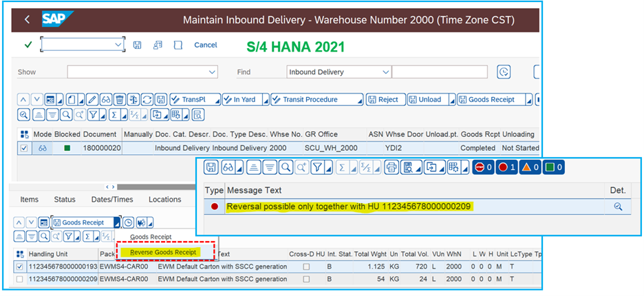Click the print icon in message log toolbar
Viewport: 644px width, 296px height.
391,167
